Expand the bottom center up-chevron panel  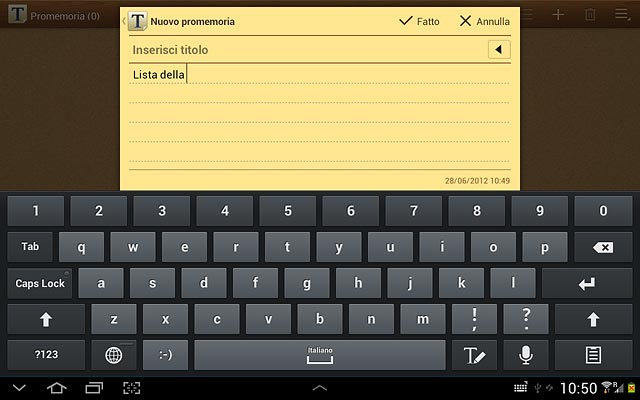tap(320, 388)
